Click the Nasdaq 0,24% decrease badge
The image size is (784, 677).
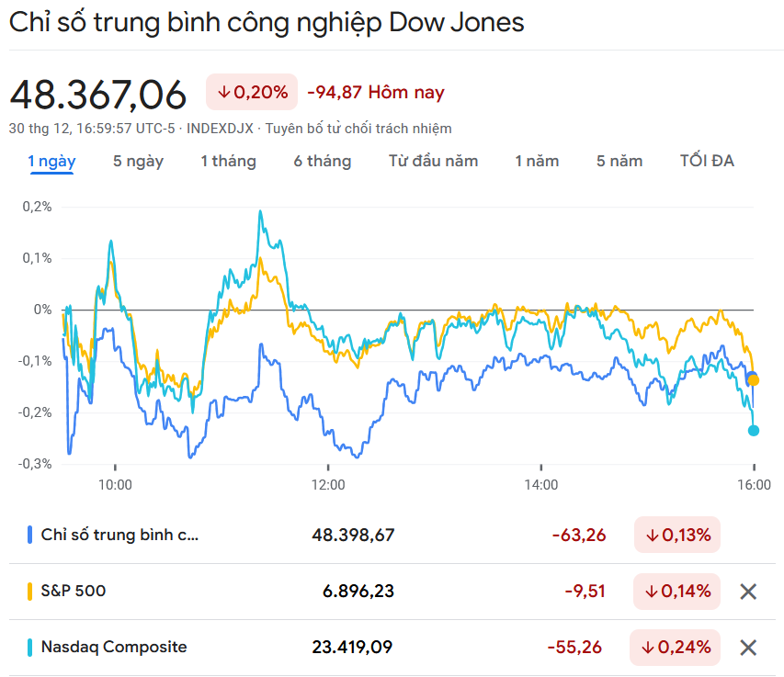point(676,647)
